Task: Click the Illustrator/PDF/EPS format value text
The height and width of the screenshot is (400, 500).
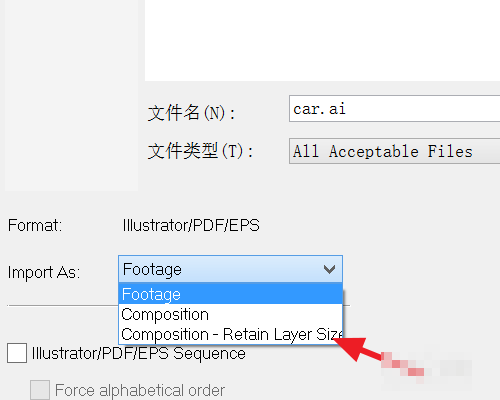Action: point(191,225)
